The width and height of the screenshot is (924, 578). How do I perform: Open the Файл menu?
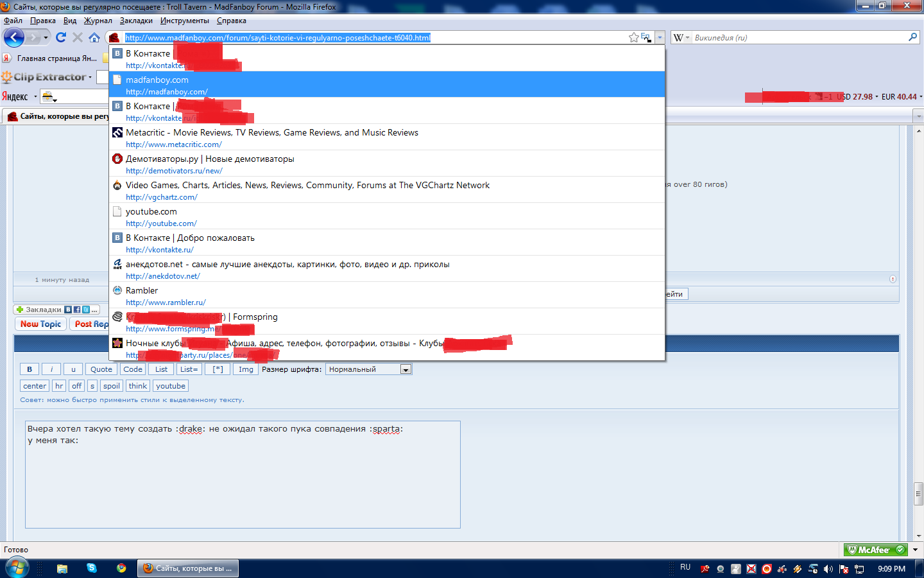coord(13,21)
